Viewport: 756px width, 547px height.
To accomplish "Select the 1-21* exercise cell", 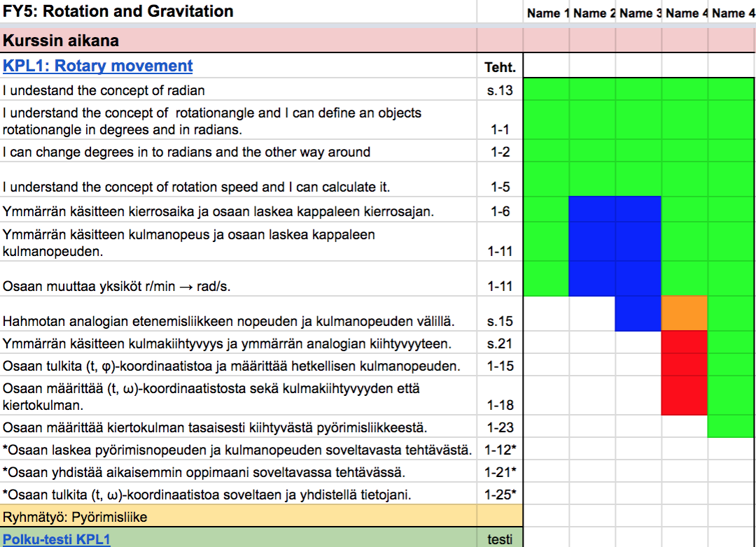I will [x=500, y=472].
